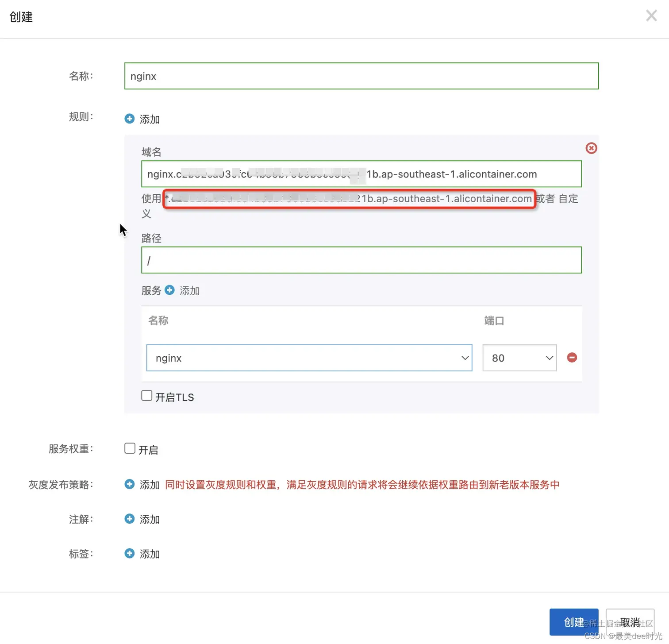Click inside the 名称 field showing nginx

[361, 76]
